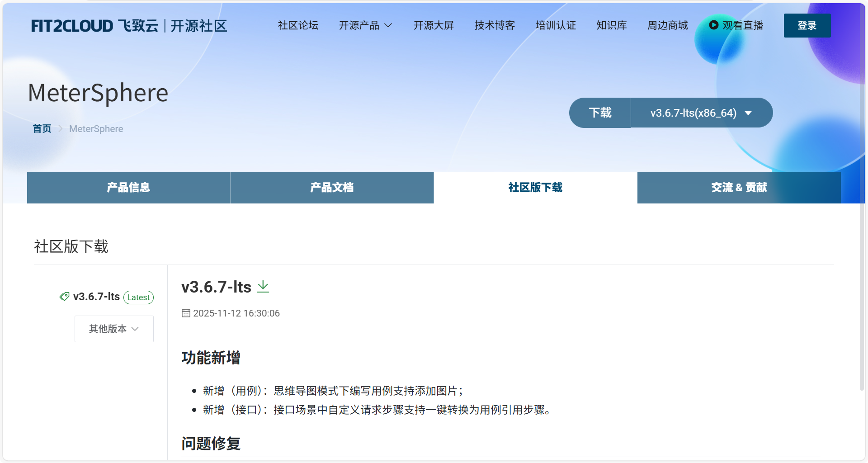This screenshot has width=868, height=463.
Task: Click the Latest badge
Action: pos(138,297)
